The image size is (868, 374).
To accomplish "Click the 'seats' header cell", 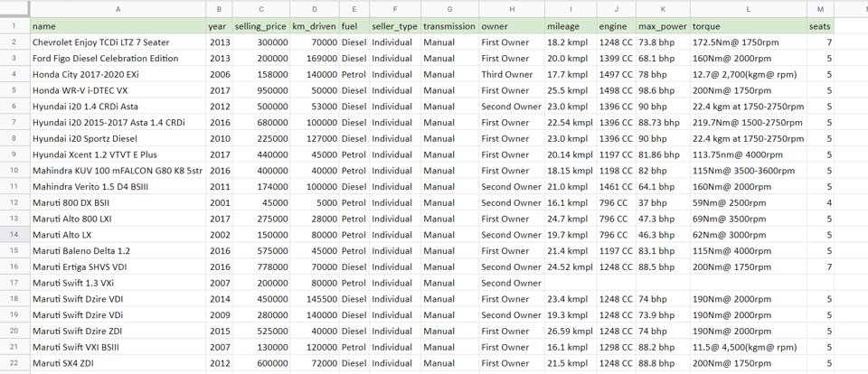I will [820, 26].
